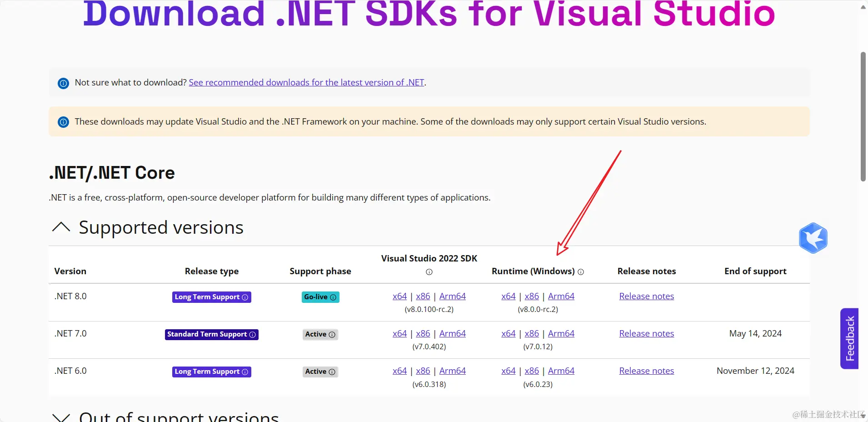Viewport: 868px width, 422px height.
Task: Click the page vertical scrollbar thumb
Action: pyautogui.click(x=863, y=117)
